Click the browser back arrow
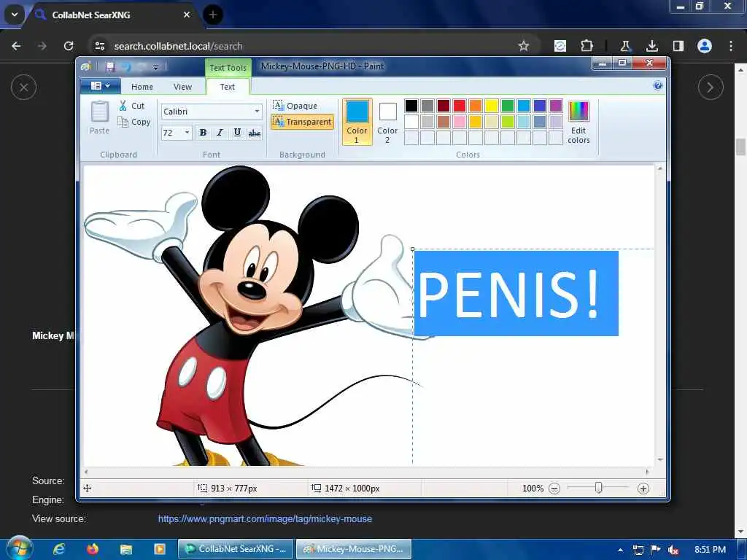Viewport: 747px width, 560px height. (x=16, y=46)
